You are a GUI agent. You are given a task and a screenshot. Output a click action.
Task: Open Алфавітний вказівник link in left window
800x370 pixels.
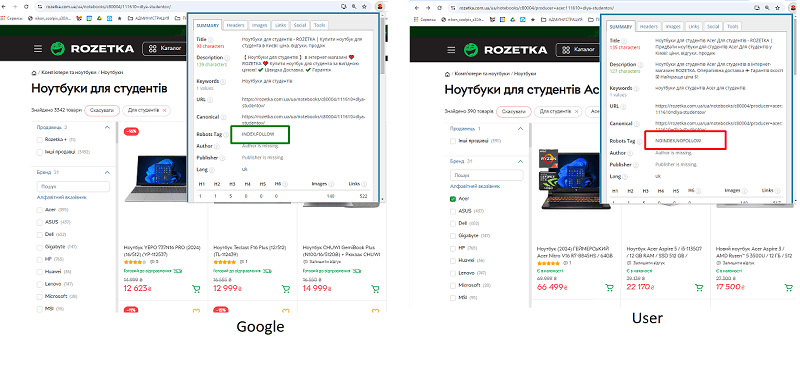coord(62,198)
